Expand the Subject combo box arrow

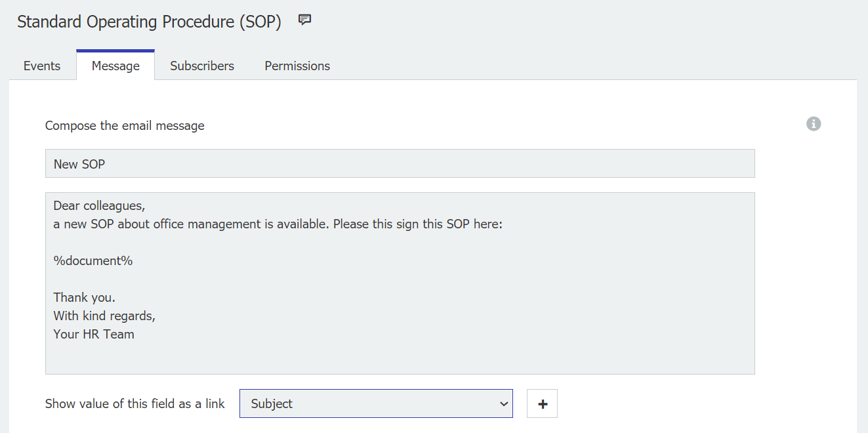pyautogui.click(x=503, y=403)
